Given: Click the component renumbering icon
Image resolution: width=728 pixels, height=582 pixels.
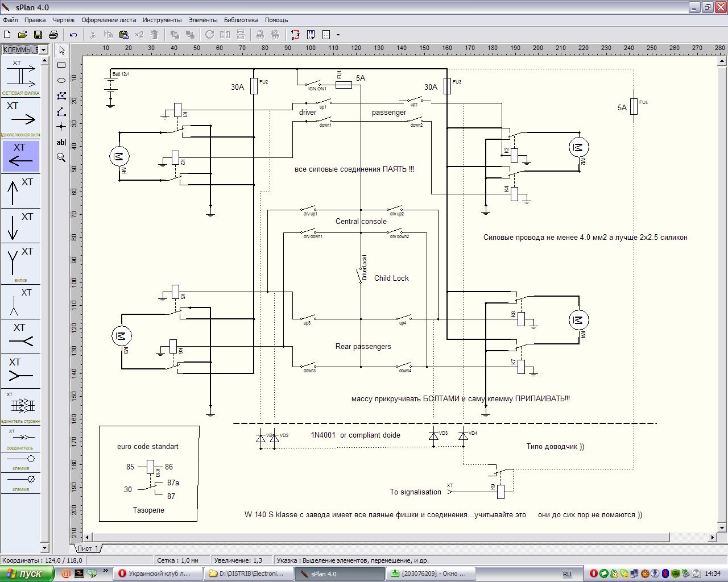Looking at the screenshot, I should click(295, 35).
